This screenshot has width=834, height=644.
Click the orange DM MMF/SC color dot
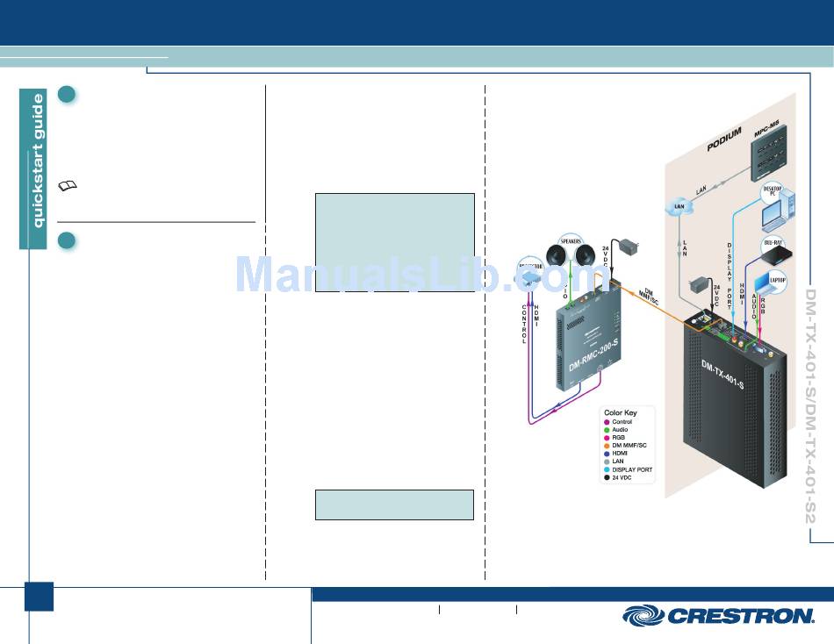(x=607, y=446)
